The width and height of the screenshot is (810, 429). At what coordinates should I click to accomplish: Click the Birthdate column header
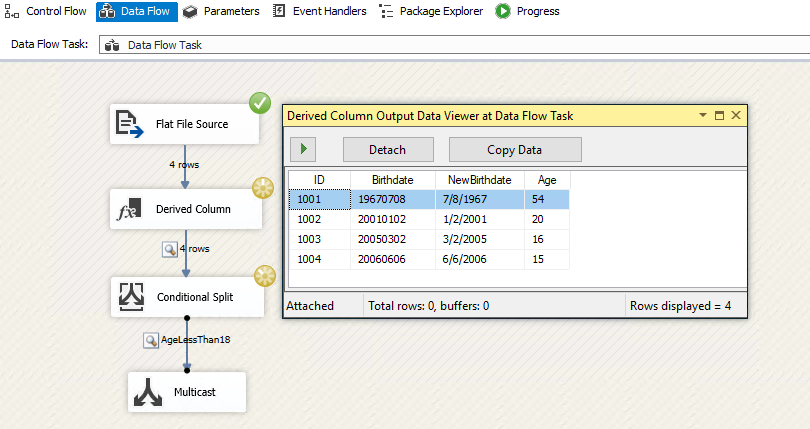coord(393,180)
